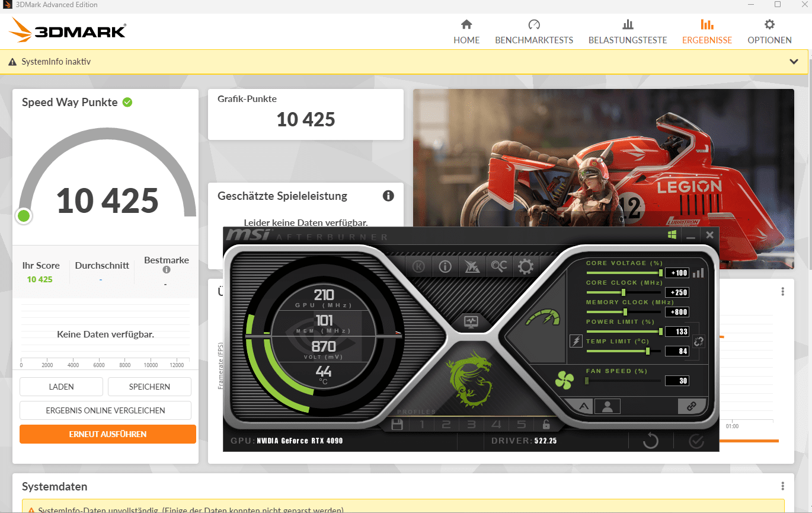The height and width of the screenshot is (513, 812).
Task: Select Afterburner profile 2
Action: click(x=446, y=425)
